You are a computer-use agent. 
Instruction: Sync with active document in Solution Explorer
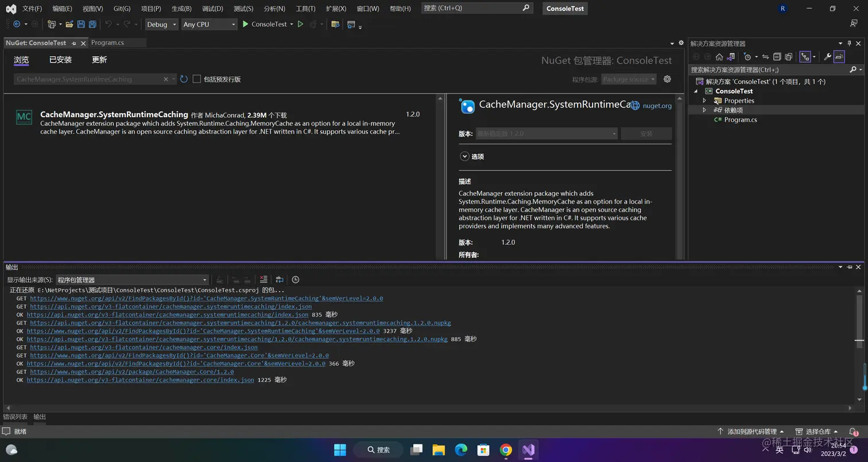pyautogui.click(x=765, y=57)
